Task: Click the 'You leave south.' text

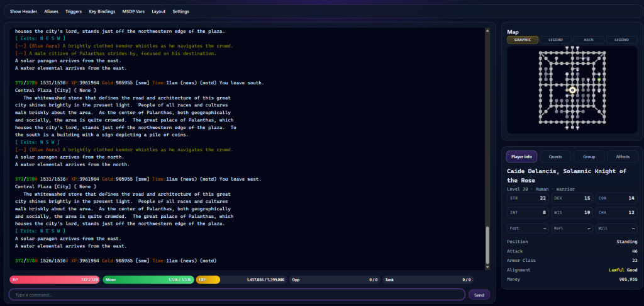Action: [241, 83]
